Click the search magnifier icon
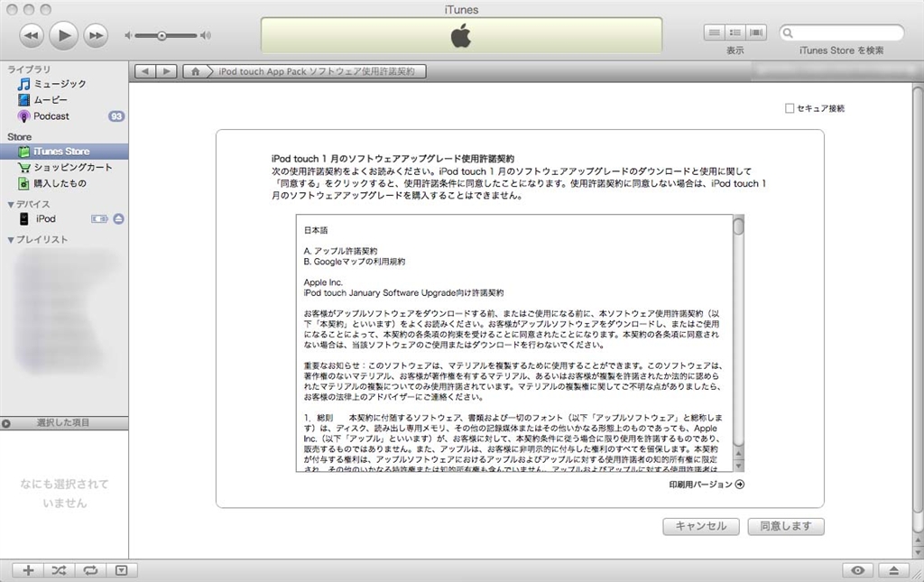The image size is (924, 582). (x=788, y=33)
